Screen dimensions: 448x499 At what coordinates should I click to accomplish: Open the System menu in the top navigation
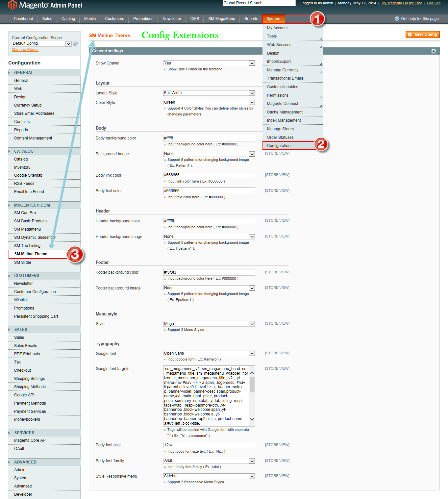click(x=273, y=19)
